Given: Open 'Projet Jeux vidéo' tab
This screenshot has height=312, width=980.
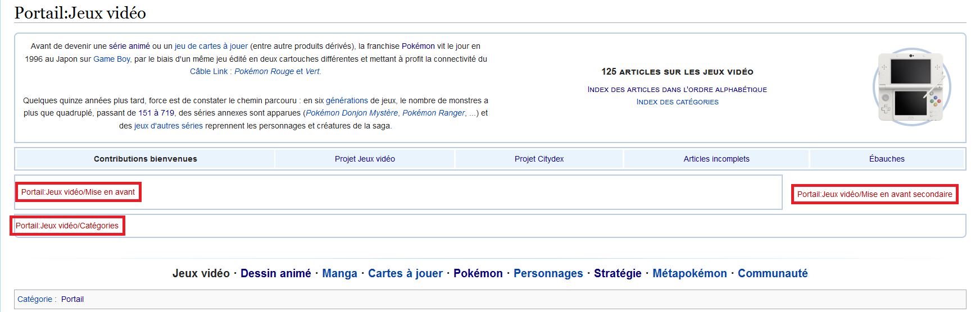Looking at the screenshot, I should click(x=365, y=159).
